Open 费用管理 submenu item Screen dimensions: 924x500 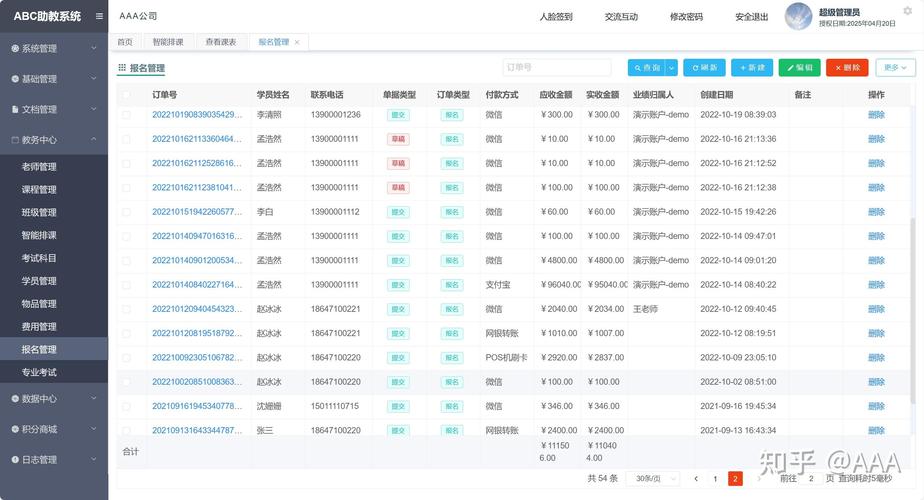click(39, 327)
